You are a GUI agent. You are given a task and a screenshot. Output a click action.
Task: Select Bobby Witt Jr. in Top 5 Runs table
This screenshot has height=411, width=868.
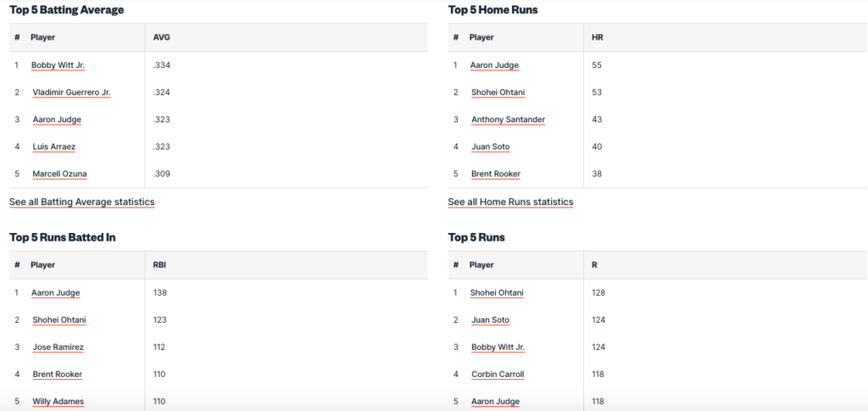pos(498,347)
